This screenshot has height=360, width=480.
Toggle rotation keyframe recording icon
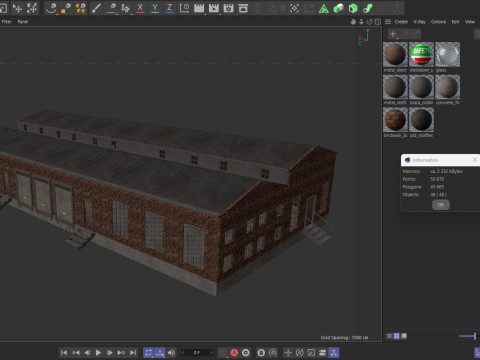pos(300,352)
